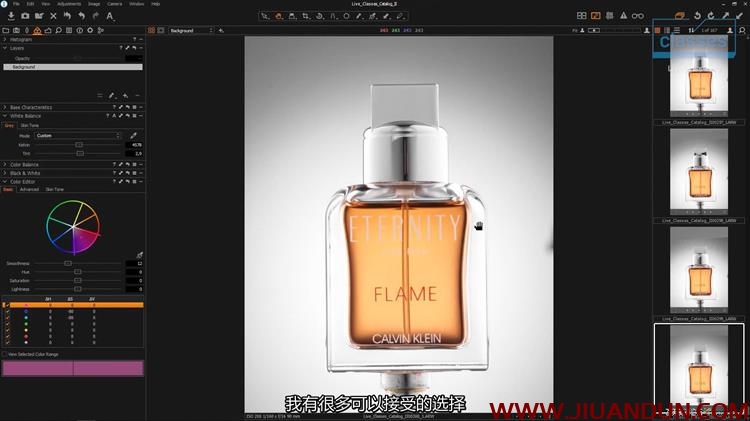This screenshot has width=750, height=421.
Task: Toggle checkbox of the yellow color row
Action: pos(7,330)
